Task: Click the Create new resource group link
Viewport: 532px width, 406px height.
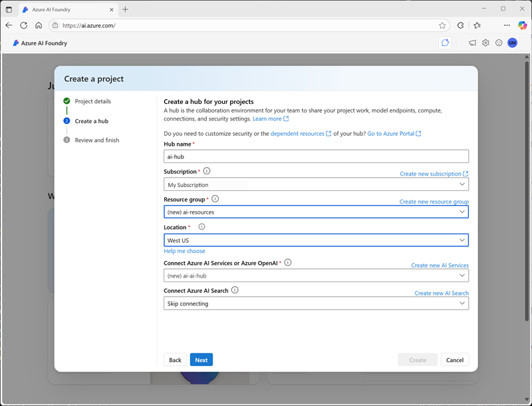Action: tap(436, 201)
